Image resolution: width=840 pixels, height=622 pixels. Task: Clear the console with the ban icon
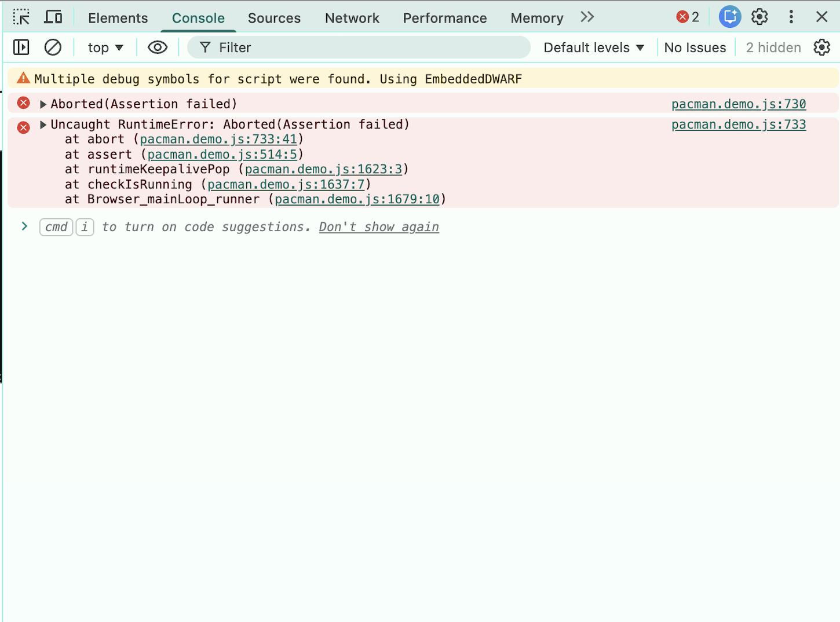click(53, 47)
